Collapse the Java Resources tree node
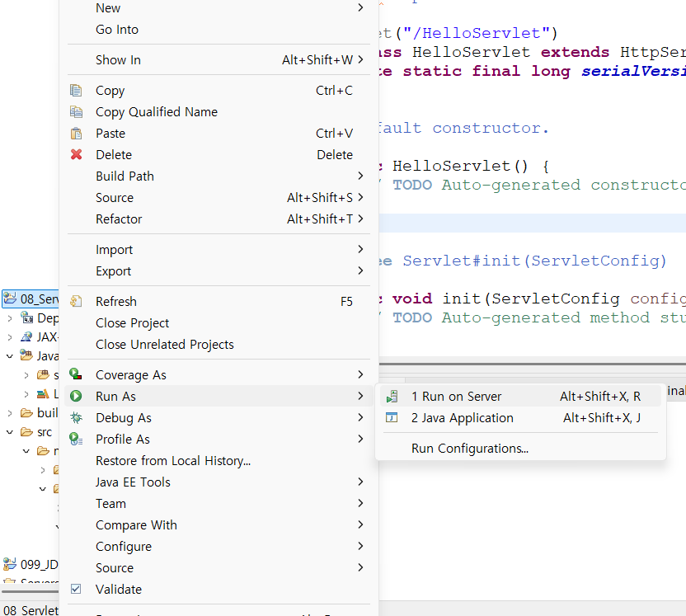Viewport: 686px width, 616px height. (x=10, y=356)
